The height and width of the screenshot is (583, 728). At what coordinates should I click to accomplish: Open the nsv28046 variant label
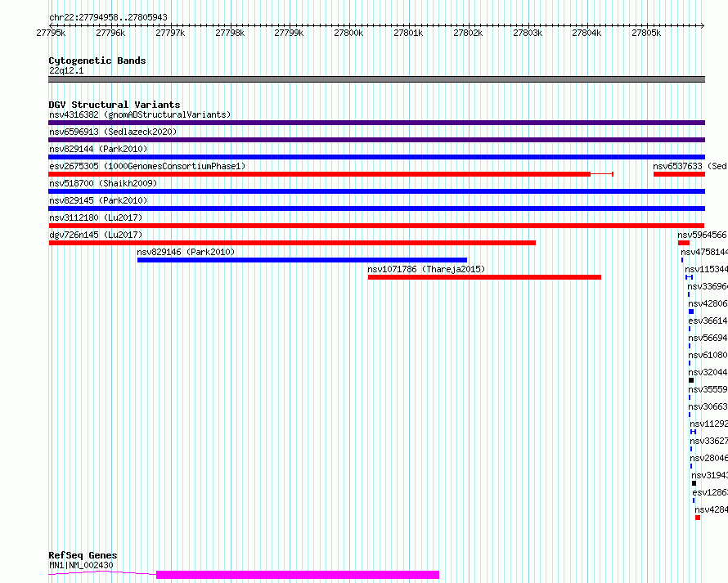[x=708, y=458]
